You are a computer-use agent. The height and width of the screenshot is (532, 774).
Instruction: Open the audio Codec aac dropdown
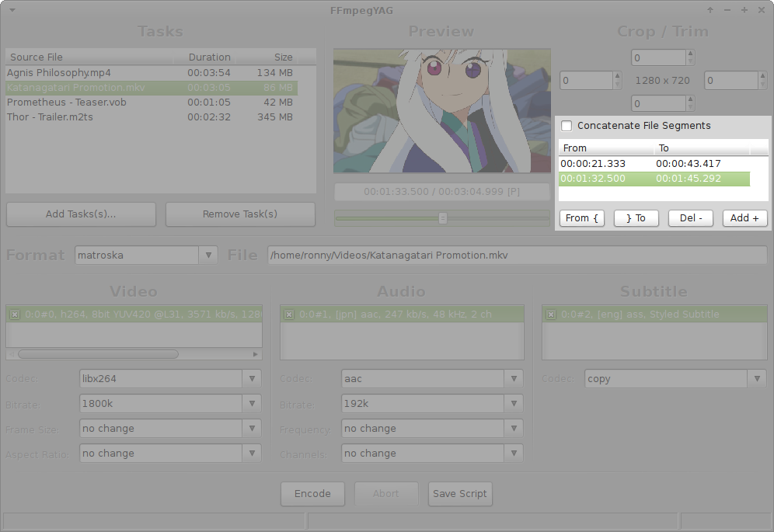click(514, 378)
